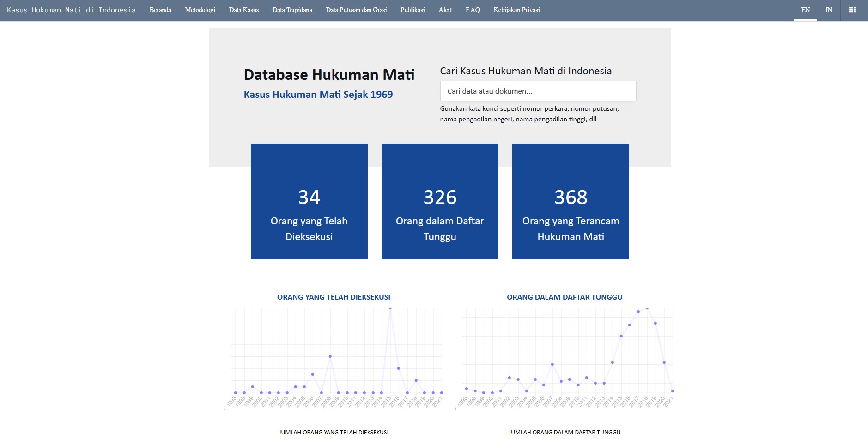Open the Beranda menu item
The height and width of the screenshot is (439, 868).
point(160,10)
